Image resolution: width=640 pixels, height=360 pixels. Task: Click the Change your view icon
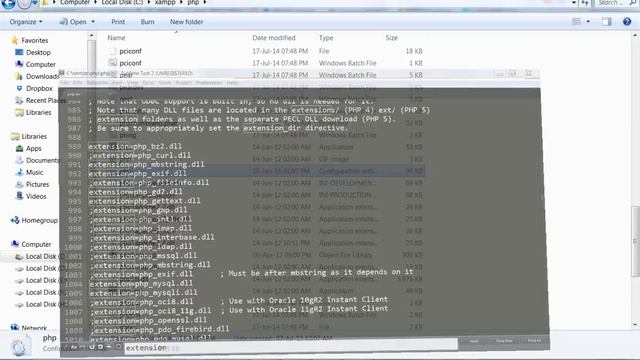[x=576, y=22]
